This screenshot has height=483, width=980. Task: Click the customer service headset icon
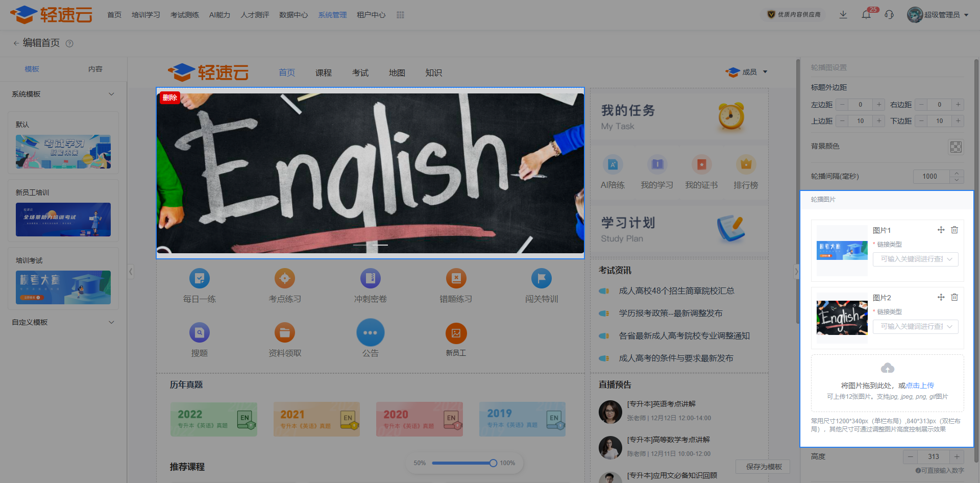(x=889, y=15)
